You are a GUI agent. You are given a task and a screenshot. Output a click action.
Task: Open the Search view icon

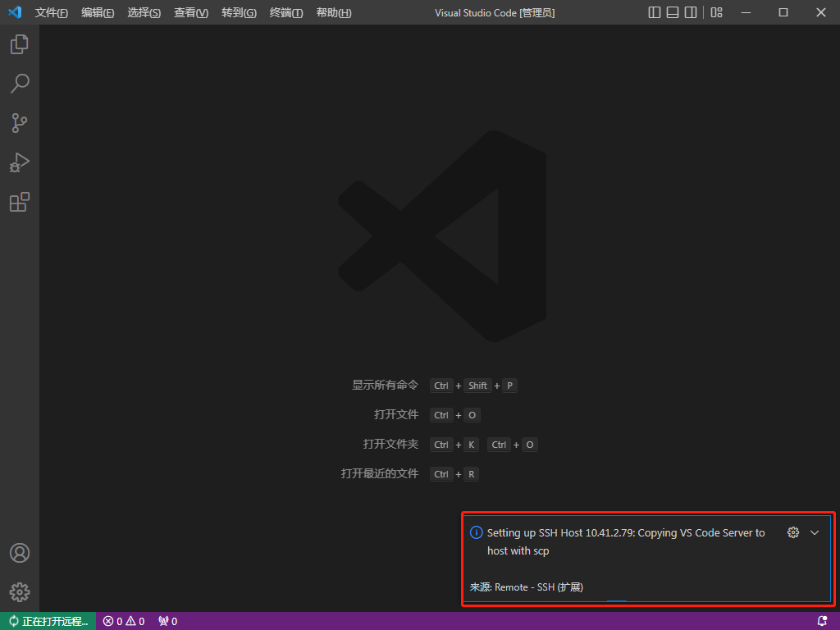coord(20,84)
